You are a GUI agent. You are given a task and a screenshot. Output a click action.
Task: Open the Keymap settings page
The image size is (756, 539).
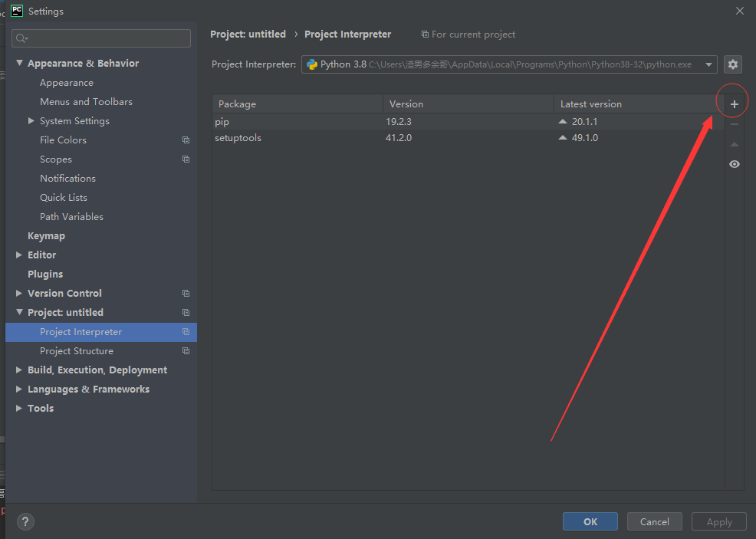(x=46, y=236)
